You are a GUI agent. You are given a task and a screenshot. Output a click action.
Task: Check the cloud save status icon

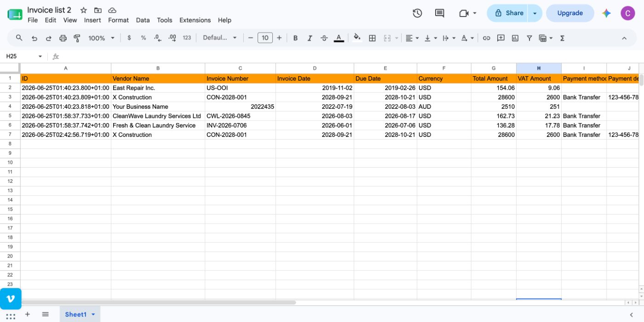point(112,10)
